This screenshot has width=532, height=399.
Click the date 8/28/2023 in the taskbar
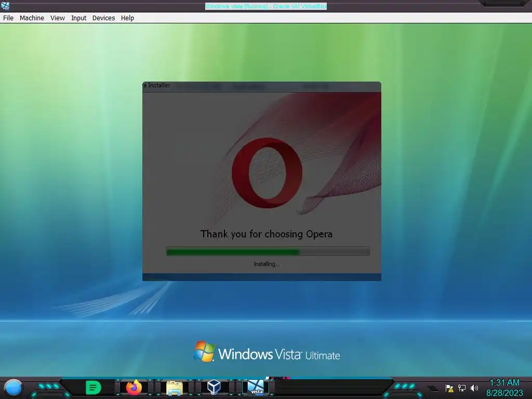pos(504,393)
